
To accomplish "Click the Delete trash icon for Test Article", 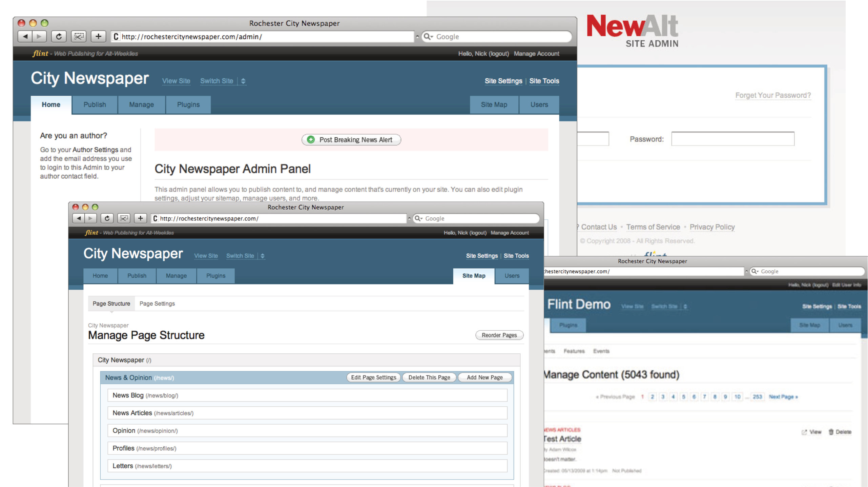I will point(831,432).
